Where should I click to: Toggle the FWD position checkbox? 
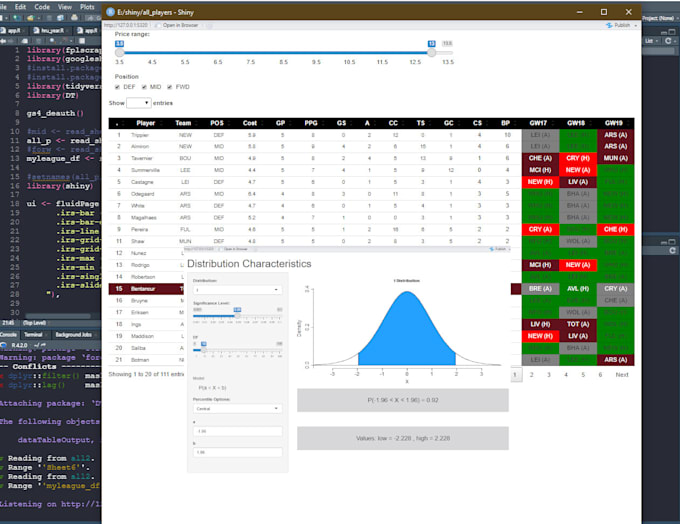(x=170, y=87)
